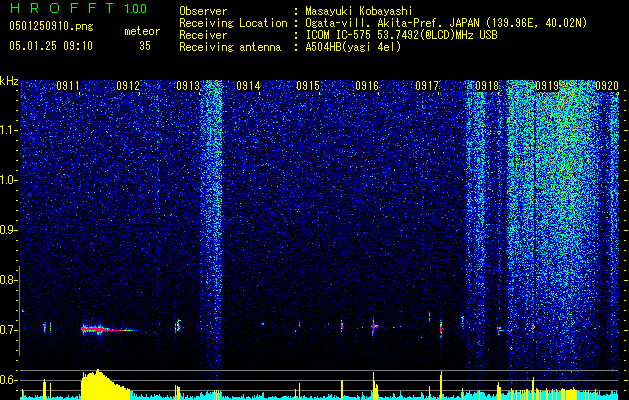The width and height of the screenshot is (629, 400).
Task: Select the file name 0501250910.png
Action: point(51,26)
